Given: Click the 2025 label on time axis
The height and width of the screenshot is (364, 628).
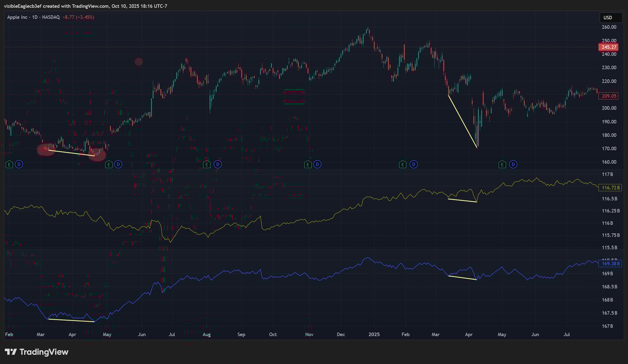Looking at the screenshot, I should (374, 335).
